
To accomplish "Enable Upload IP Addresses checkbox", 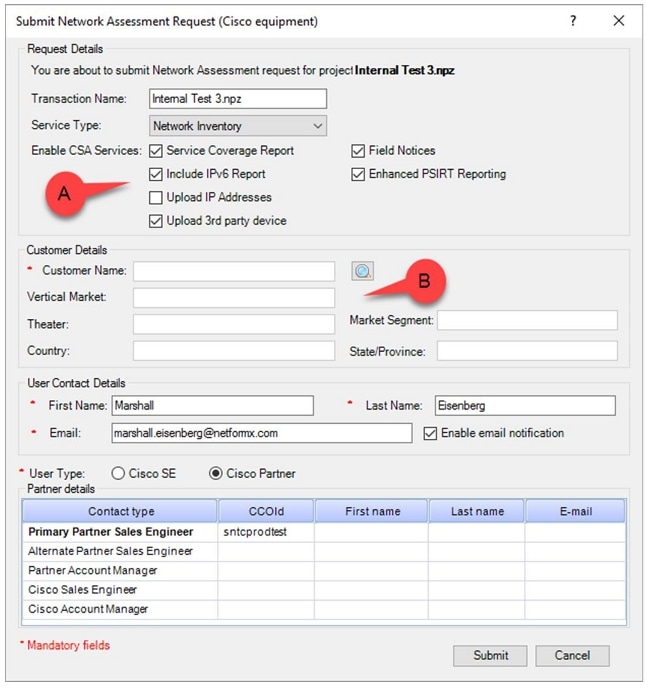I will click(155, 197).
